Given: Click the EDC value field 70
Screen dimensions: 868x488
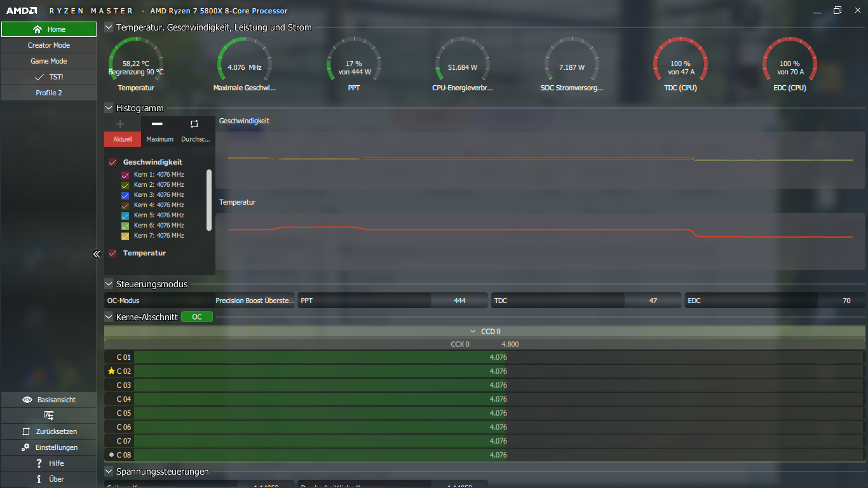Looking at the screenshot, I should (846, 301).
